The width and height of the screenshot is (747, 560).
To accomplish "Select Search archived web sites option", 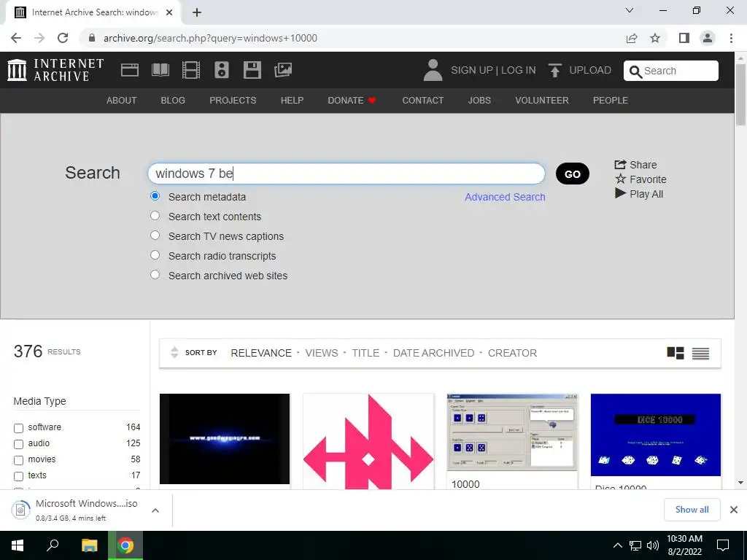I will 155,275.
